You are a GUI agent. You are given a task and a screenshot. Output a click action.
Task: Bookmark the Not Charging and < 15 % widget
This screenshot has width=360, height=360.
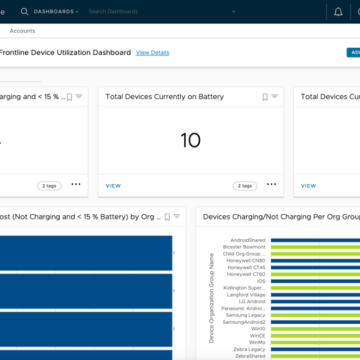(69, 97)
